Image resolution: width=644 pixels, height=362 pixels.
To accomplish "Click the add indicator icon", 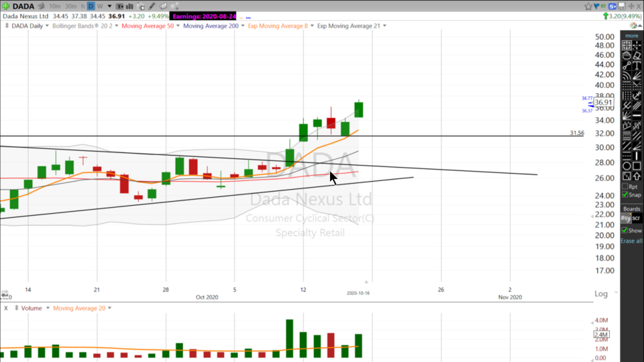I will 140,6.
